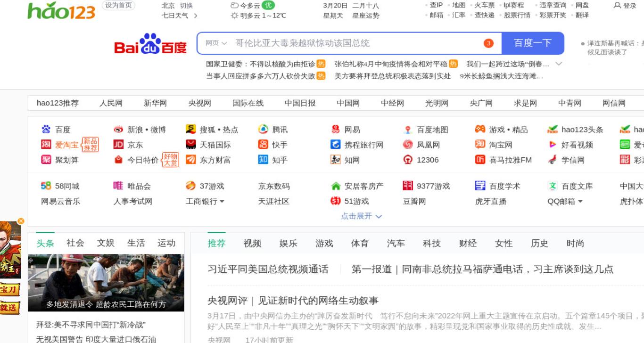
Task: Open 天猫国际 cat icon link
Action: tap(190, 145)
